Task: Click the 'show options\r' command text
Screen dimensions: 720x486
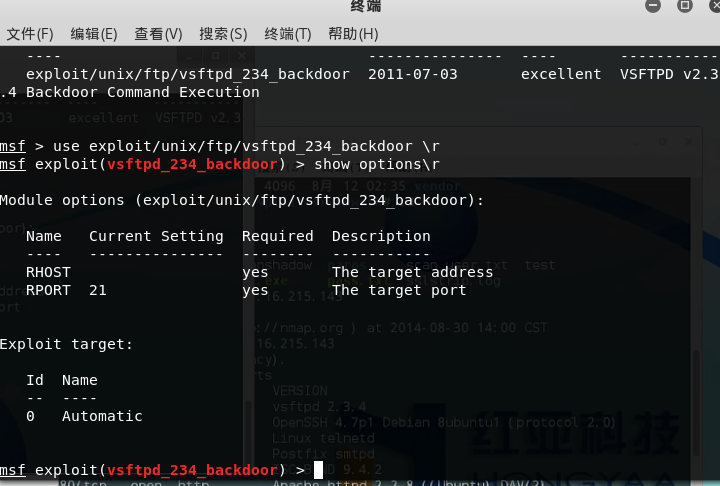Action: coord(377,164)
